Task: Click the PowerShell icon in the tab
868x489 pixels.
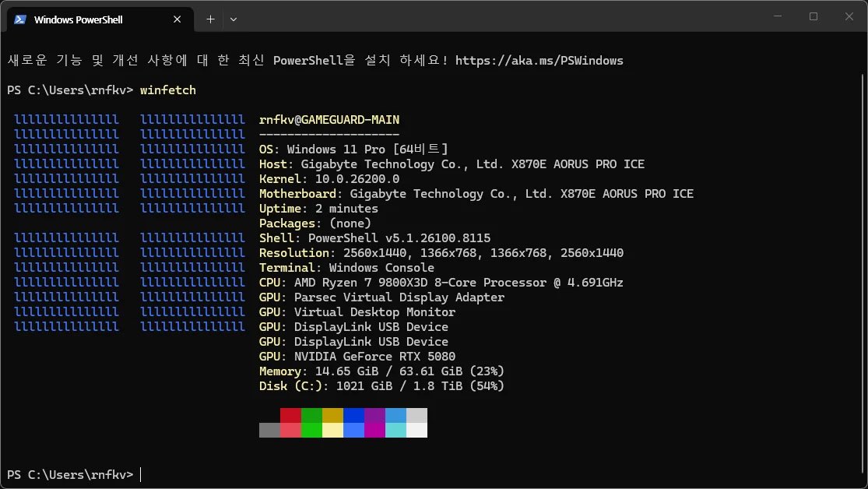Action: tap(20, 19)
